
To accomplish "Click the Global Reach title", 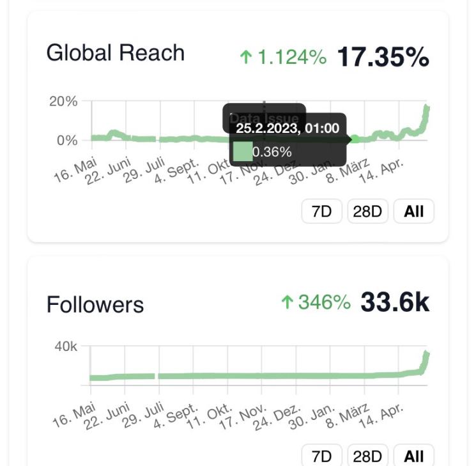I will pos(115,52).
